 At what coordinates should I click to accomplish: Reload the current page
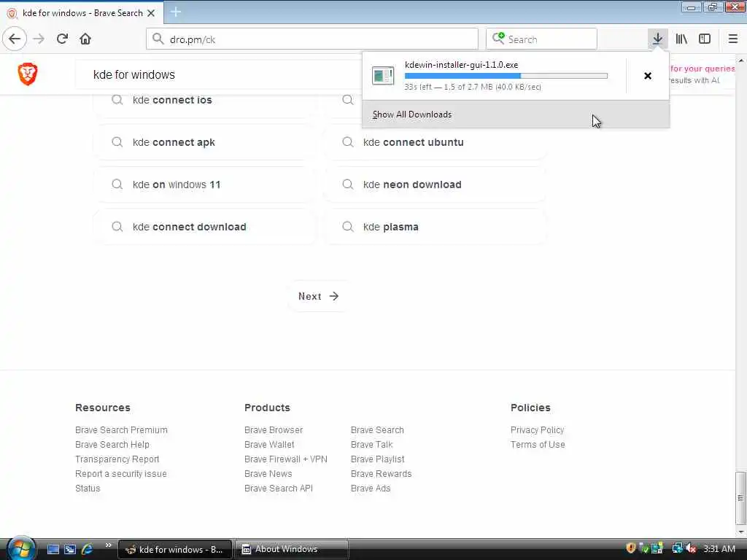point(62,39)
